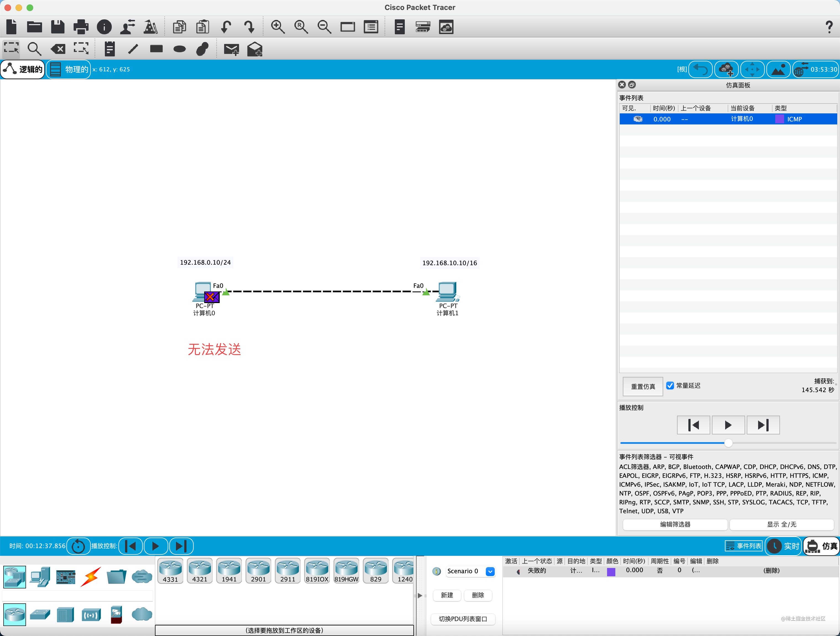Click the purple ICMP event color swatch

click(x=779, y=119)
